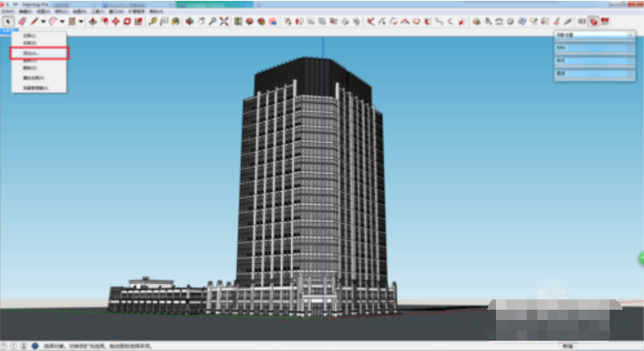Close the bottom tray panel button
This screenshot has height=351, width=644.
click(630, 73)
